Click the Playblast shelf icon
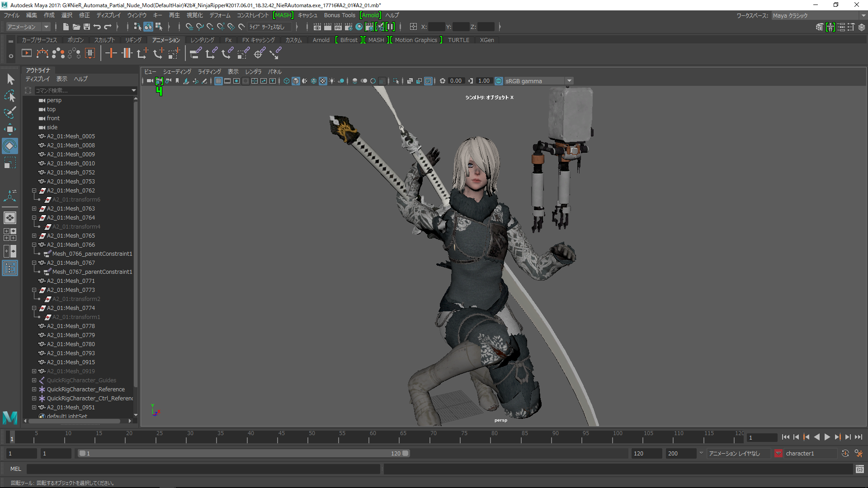 click(x=27, y=53)
